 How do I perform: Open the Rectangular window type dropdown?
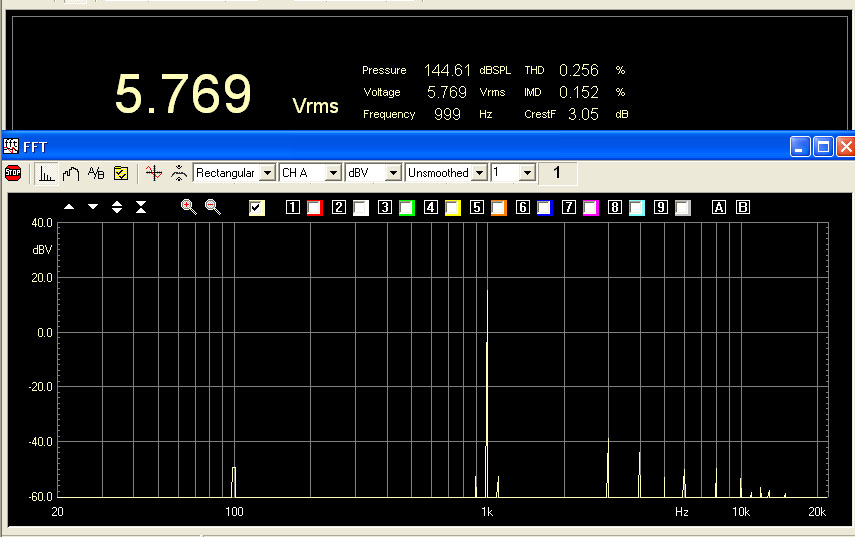tap(266, 173)
